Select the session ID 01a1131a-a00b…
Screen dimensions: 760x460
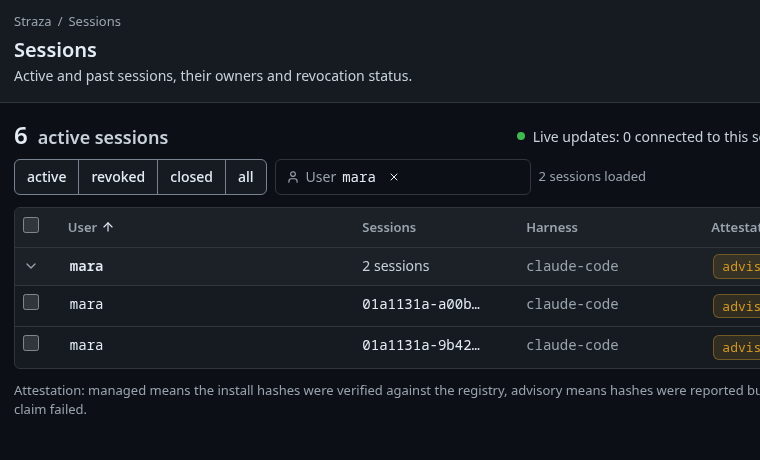(x=421, y=304)
